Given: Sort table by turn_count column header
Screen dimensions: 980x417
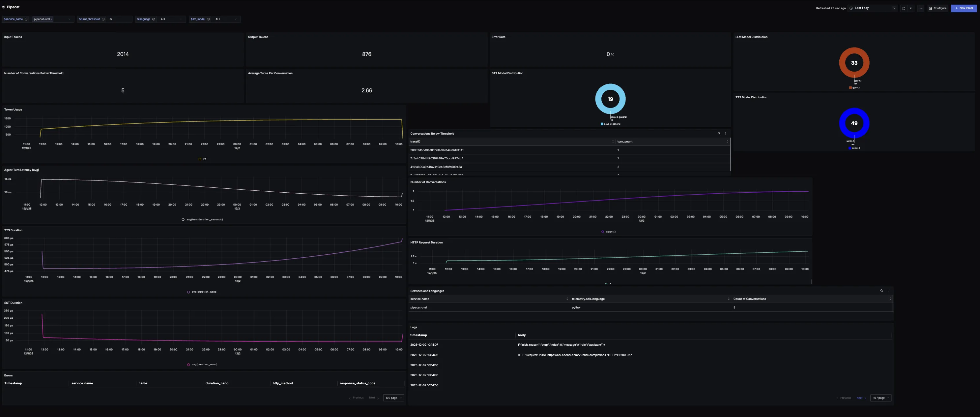Looking at the screenshot, I should (x=625, y=142).
